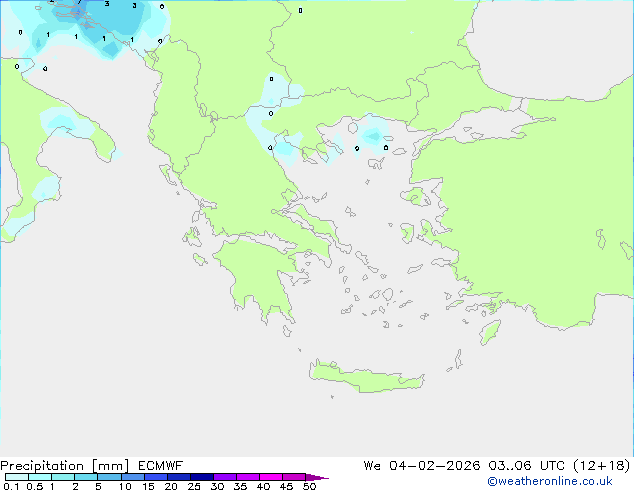634x490 pixels.
Task: Click the Peloponnese peninsula on the map
Action: [x=259, y=279]
